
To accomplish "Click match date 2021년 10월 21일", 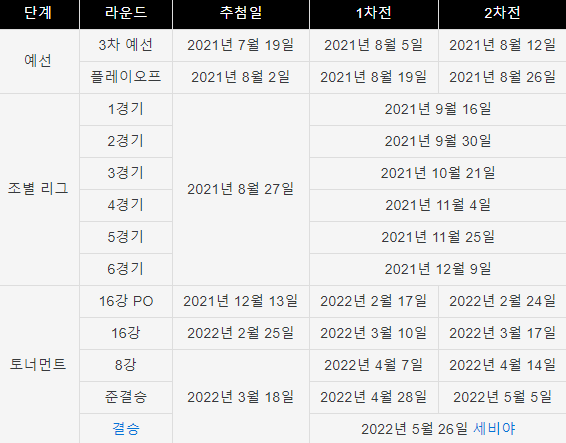I will [x=438, y=173].
